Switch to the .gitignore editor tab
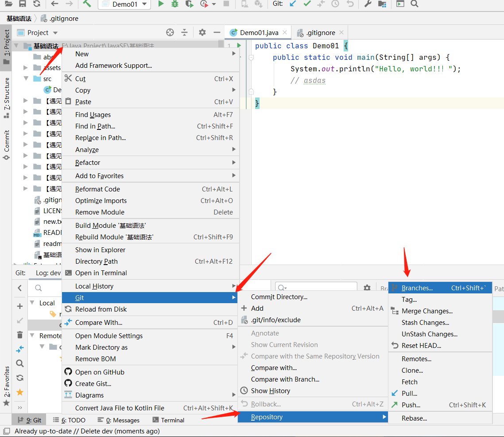 (319, 32)
